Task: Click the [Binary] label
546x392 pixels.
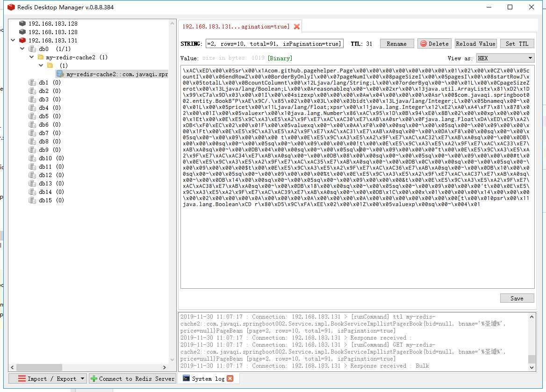Action: coord(280,58)
